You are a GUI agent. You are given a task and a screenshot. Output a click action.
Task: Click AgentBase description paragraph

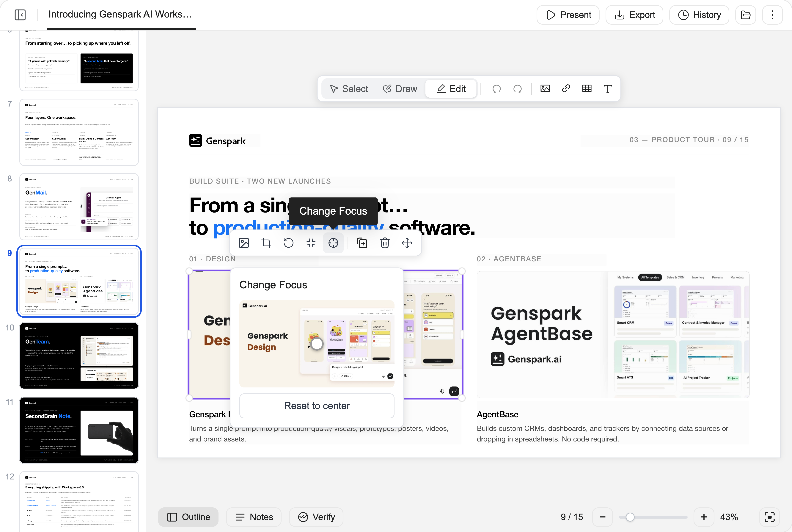pos(603,434)
